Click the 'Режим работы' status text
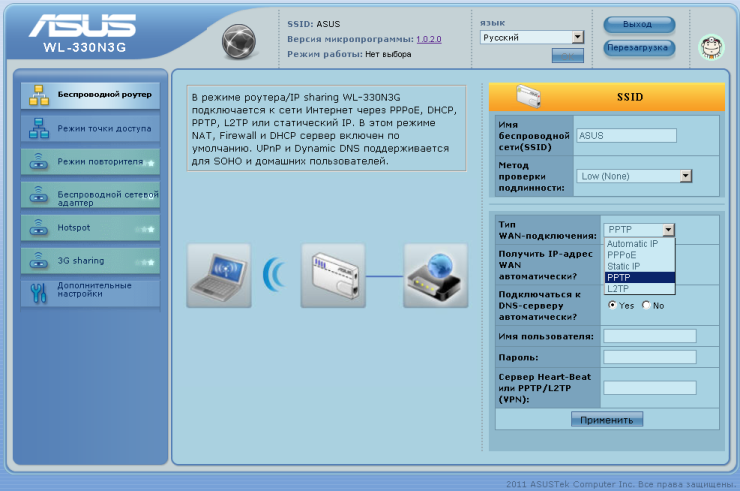The width and height of the screenshot is (740, 491). 349,54
